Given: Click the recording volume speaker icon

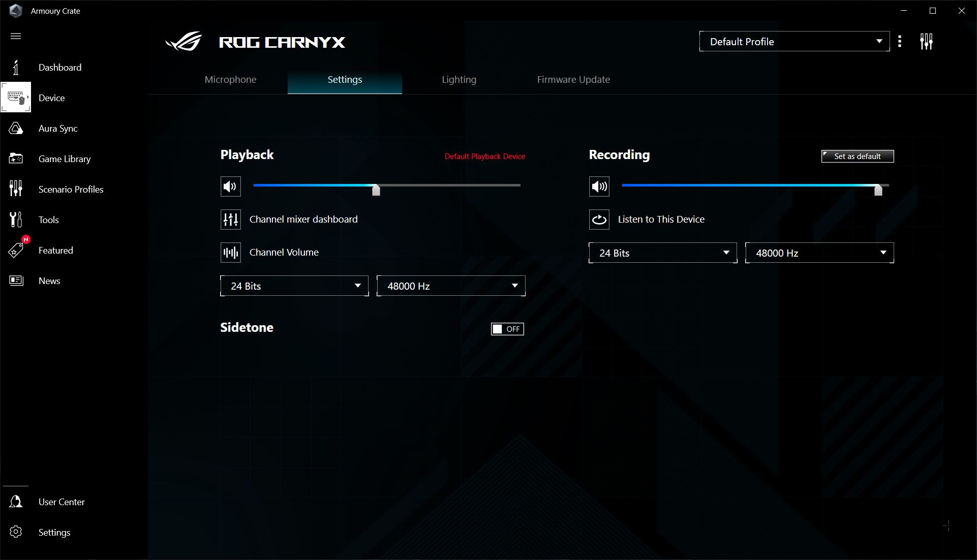Looking at the screenshot, I should pos(599,186).
